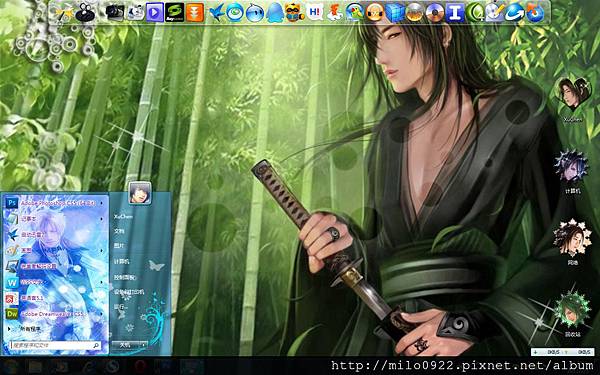
Task: Open 文档 in start menu right pane
Action: pos(119,231)
